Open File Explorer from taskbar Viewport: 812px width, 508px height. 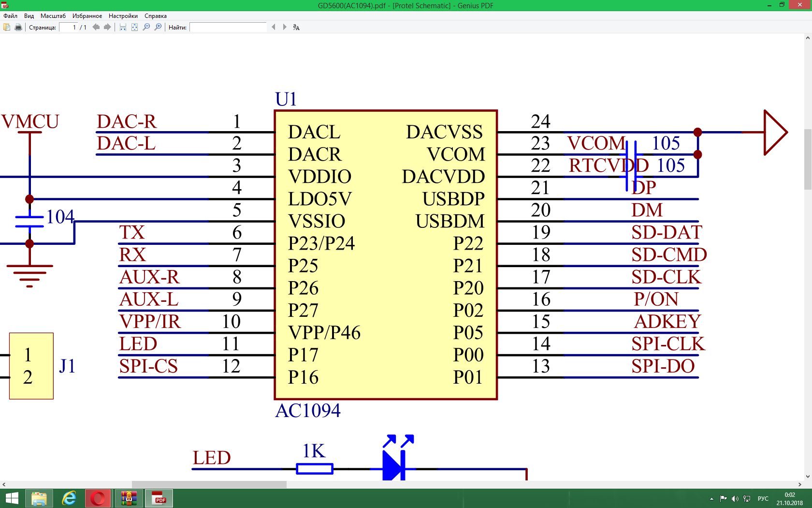(x=39, y=498)
